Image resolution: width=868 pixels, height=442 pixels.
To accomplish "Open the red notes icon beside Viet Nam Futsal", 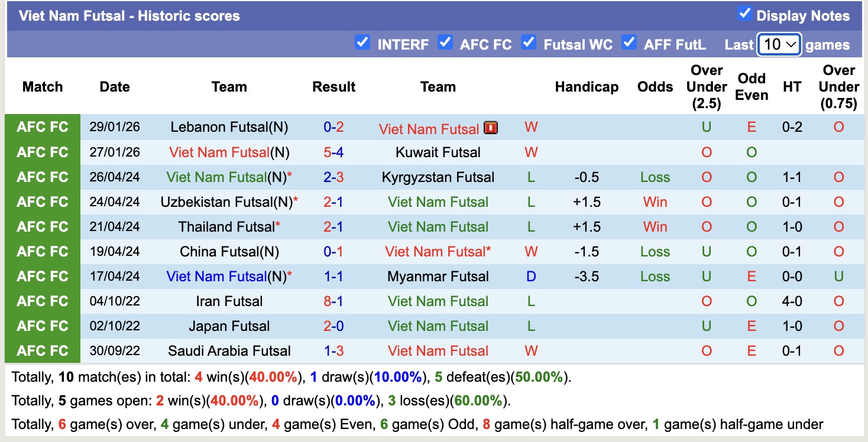I will tap(491, 128).
